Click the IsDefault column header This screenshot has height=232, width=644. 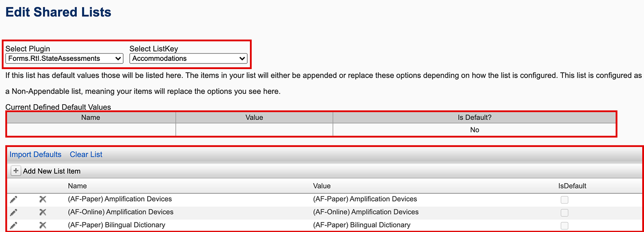tap(572, 186)
